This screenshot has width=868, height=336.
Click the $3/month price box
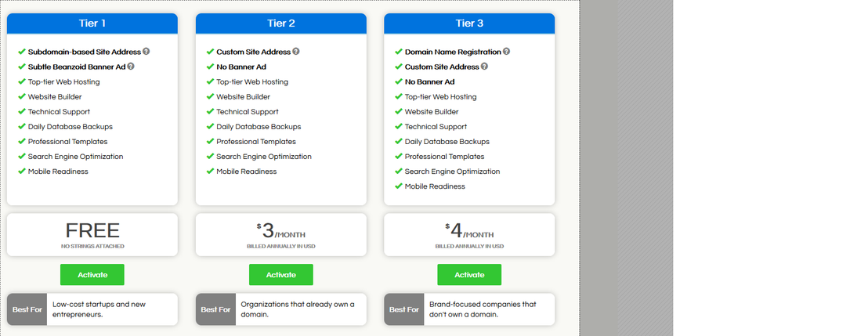(280, 234)
